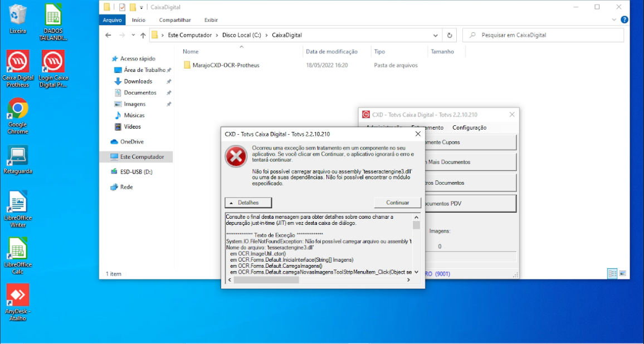Click the Explorer help question mark icon
This screenshot has width=644, height=344.
[x=625, y=20]
